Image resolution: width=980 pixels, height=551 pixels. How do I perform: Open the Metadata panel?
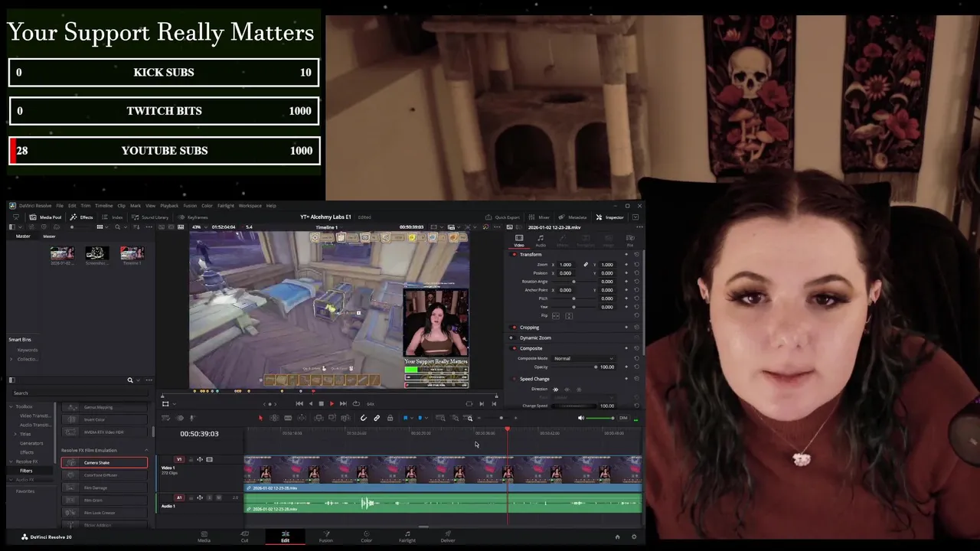[573, 217]
